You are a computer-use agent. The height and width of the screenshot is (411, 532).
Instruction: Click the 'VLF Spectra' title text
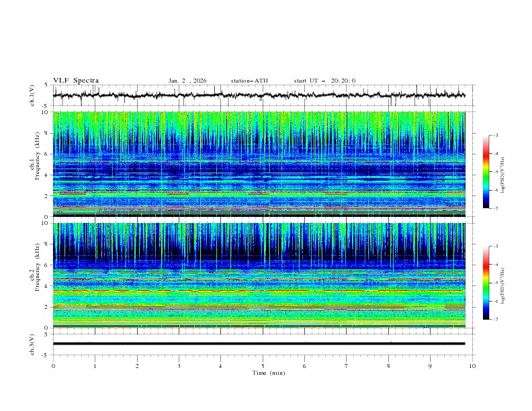(76, 81)
